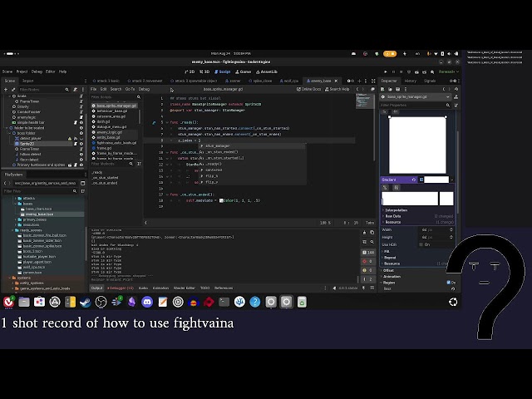Open the Shader Editor bottom panel
The height and width of the screenshot is (399, 532).
click(185, 288)
